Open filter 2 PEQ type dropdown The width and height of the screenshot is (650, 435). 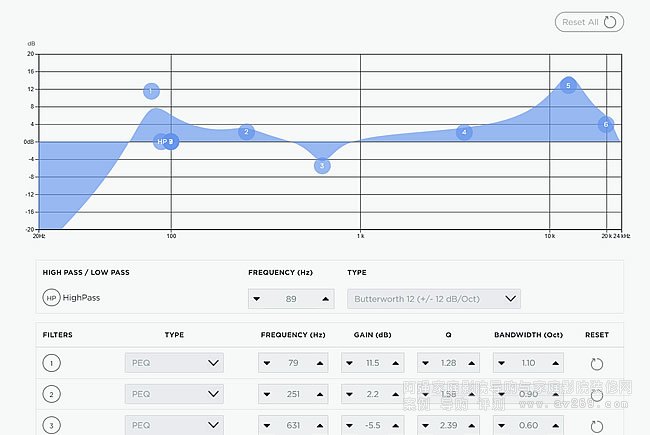[x=174, y=395]
